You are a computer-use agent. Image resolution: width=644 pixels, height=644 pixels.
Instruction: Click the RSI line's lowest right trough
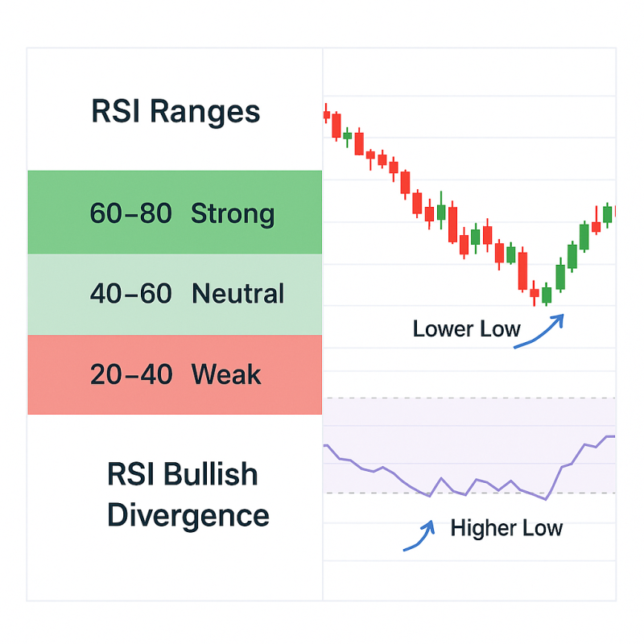[x=546, y=499]
